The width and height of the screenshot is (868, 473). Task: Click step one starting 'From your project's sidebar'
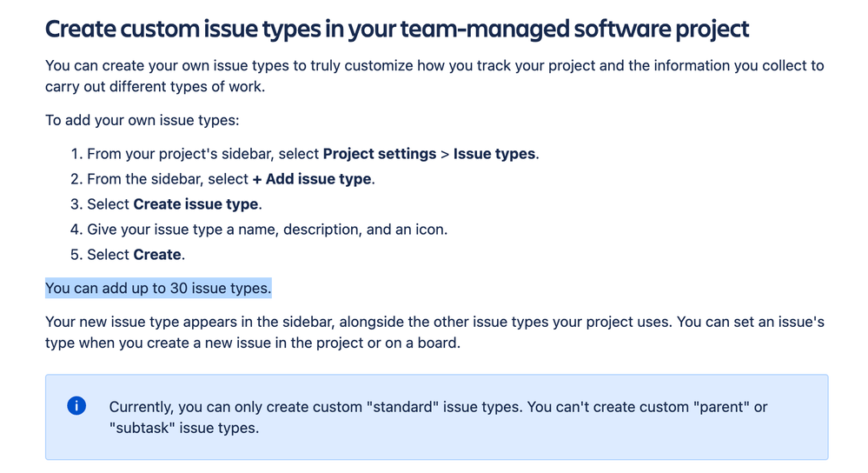pos(304,154)
